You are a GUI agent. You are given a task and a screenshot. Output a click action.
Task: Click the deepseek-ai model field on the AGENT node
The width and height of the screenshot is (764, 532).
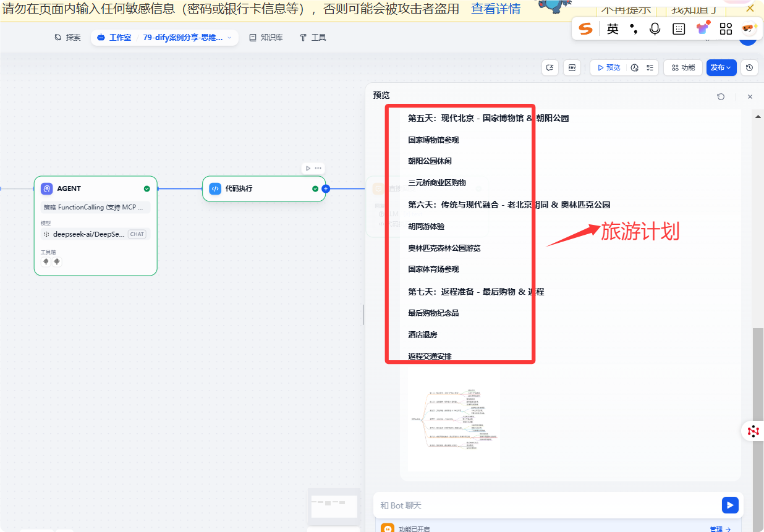point(95,234)
